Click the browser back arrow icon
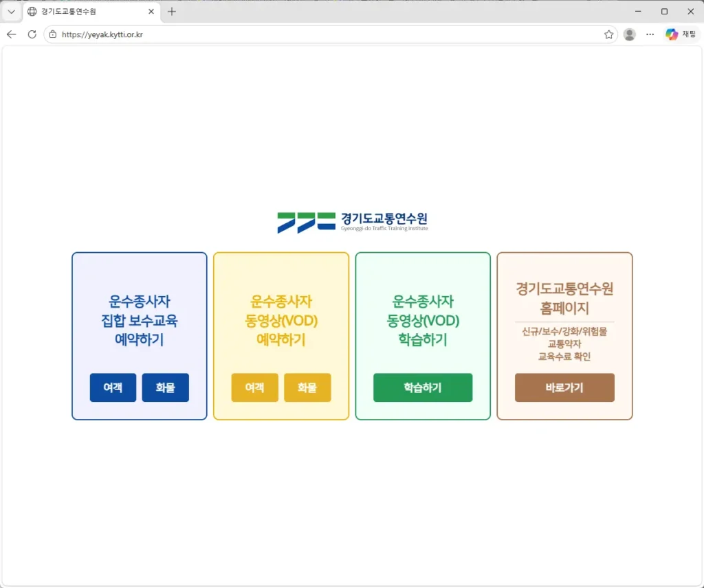Viewport: 704px width, 588px height. (11, 34)
